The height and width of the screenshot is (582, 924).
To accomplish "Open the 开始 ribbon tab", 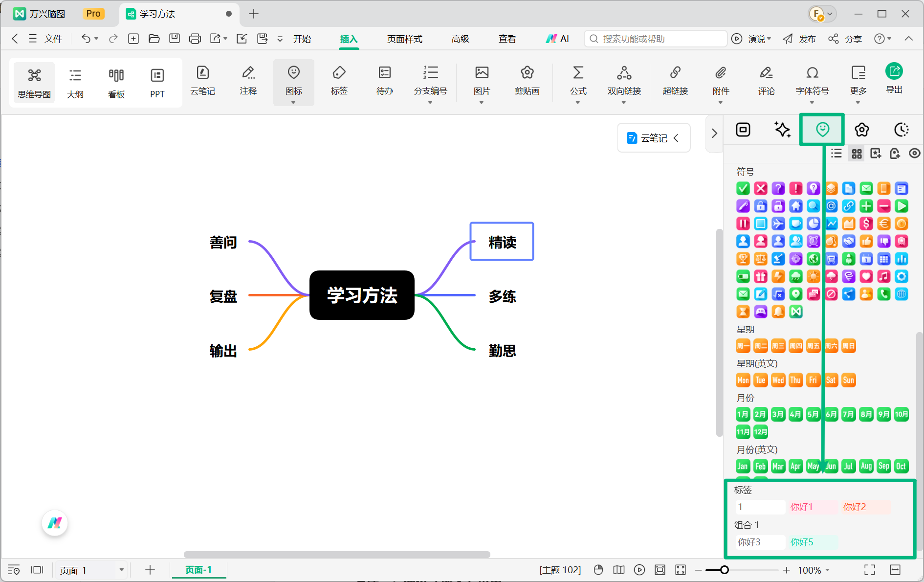I will point(302,39).
